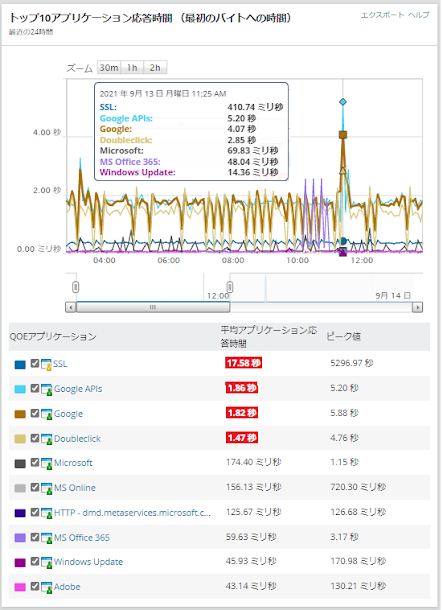Click the scrollbar left arrow

point(70,307)
